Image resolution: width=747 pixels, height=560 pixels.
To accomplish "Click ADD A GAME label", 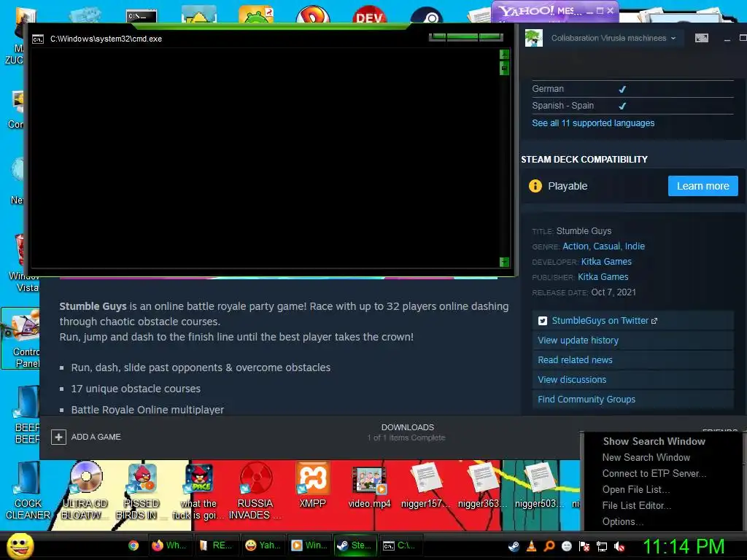I will tap(96, 437).
